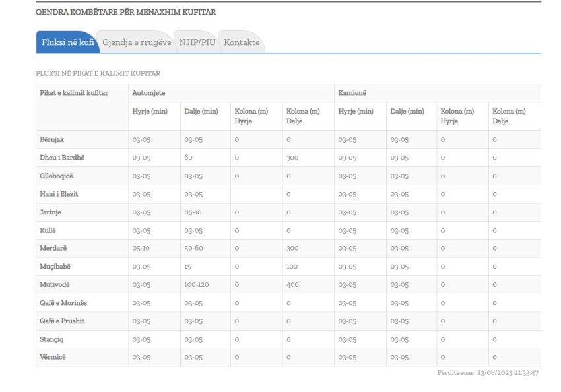Click the 50-60 exit time in Merdarë row
Viewport: 561px width, 392px height.
click(x=193, y=248)
